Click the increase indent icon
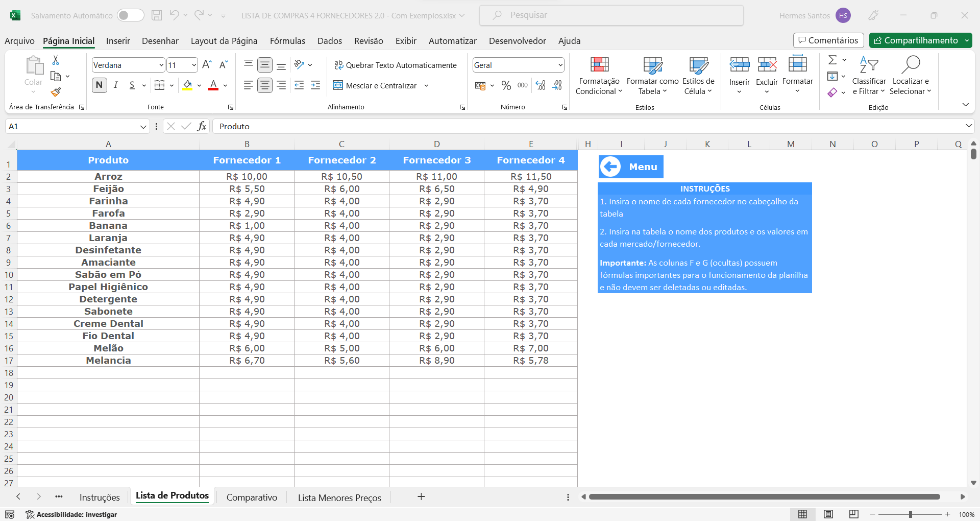This screenshot has height=521, width=980. coord(315,85)
